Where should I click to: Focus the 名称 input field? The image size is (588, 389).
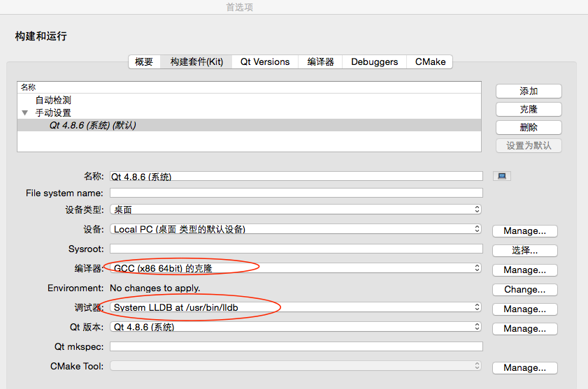coord(296,176)
